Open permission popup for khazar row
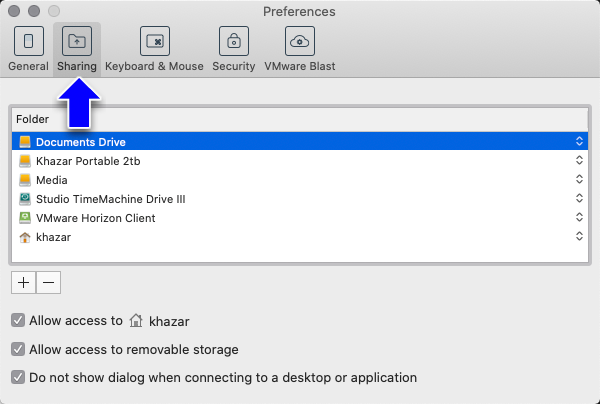The width and height of the screenshot is (600, 404). pos(579,236)
